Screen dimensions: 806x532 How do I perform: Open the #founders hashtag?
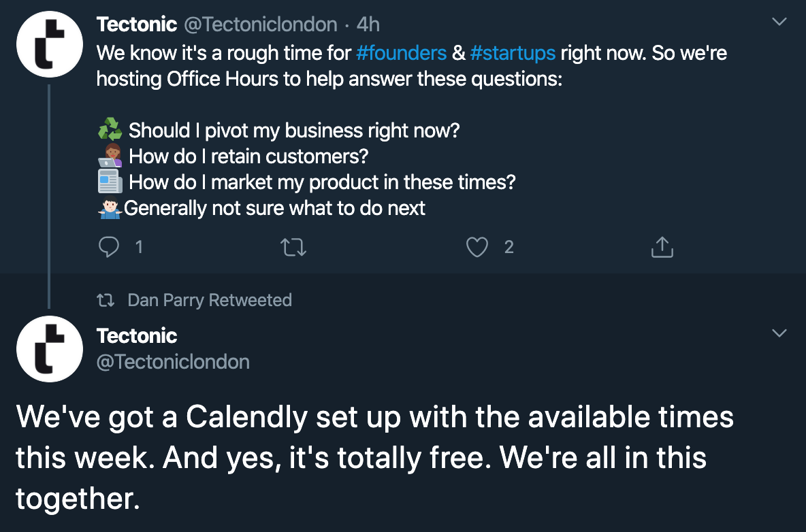401,53
